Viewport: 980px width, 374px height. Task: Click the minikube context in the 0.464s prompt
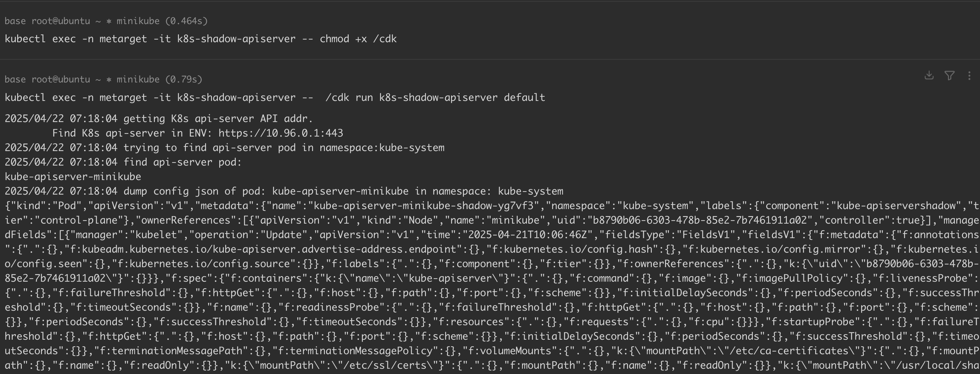138,21
